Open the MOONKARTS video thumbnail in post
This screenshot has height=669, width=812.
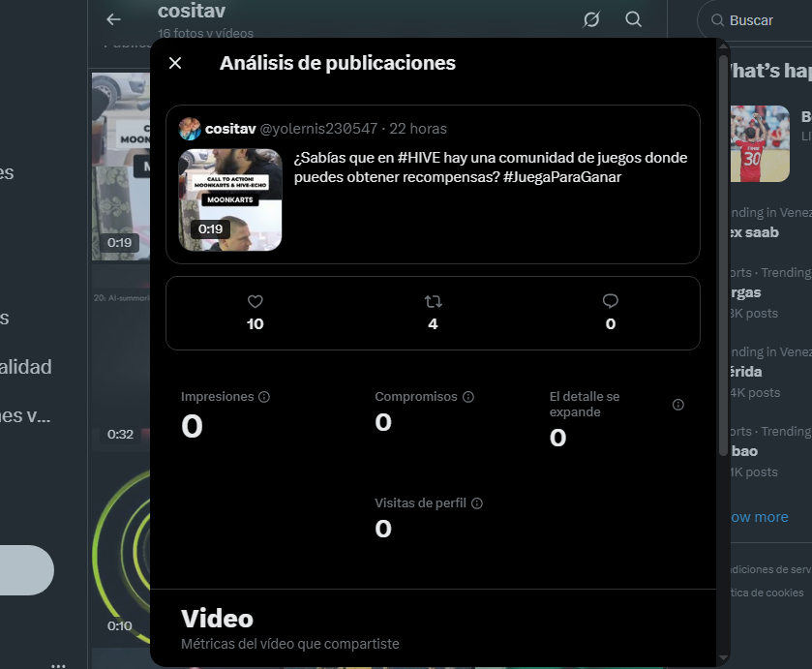point(230,200)
